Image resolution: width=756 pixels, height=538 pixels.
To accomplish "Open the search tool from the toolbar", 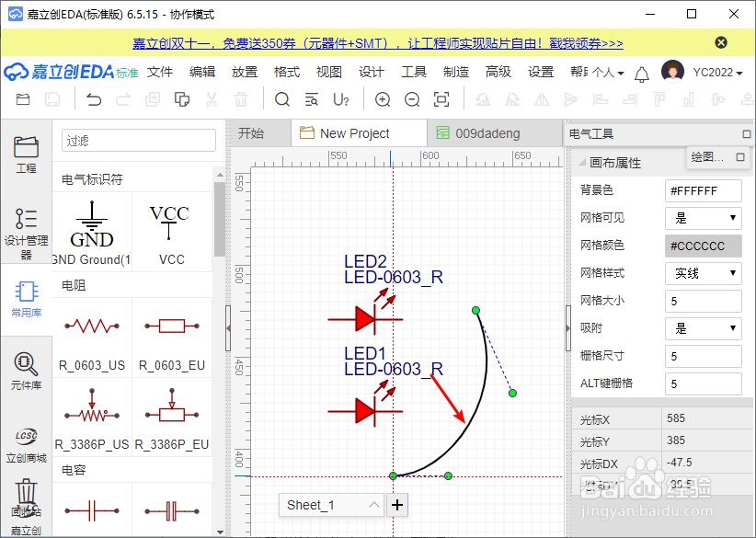I will [282, 99].
